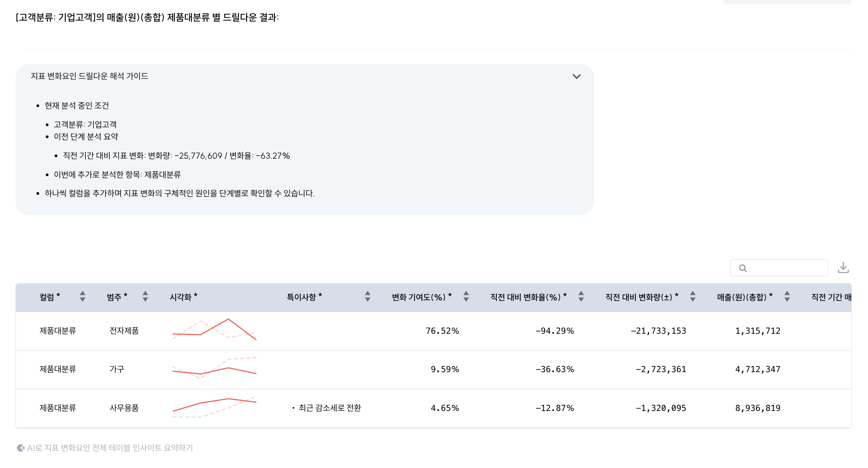The image size is (868, 468).
Task: Sort by 직전 대비 변화율(%) arrows
Action: 581,296
